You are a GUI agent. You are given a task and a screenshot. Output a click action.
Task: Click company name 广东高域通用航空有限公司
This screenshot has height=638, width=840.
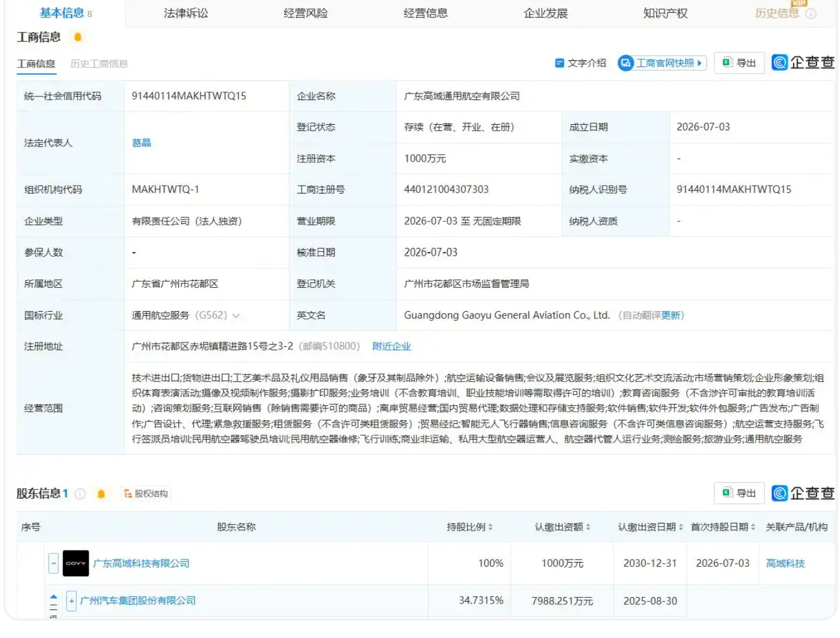click(x=462, y=96)
